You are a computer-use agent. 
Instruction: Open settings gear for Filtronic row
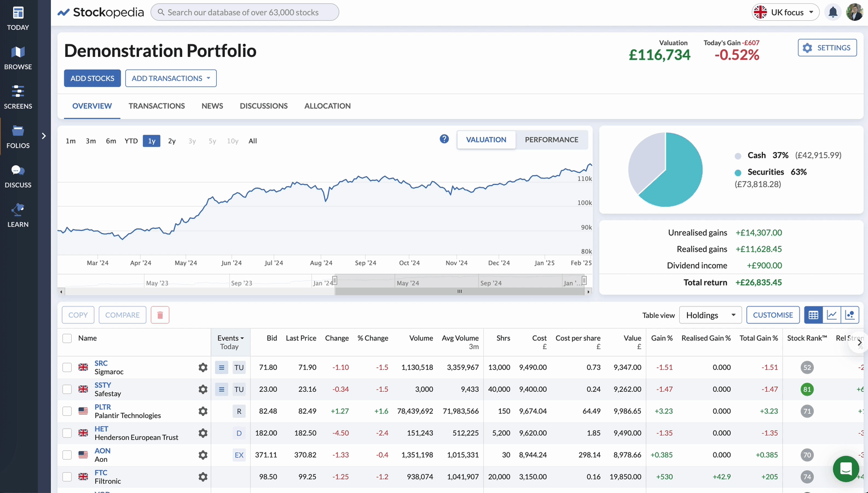203,477
